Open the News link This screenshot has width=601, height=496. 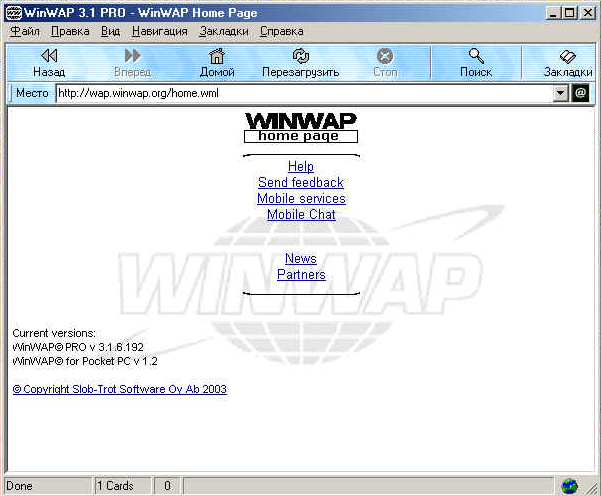301,258
